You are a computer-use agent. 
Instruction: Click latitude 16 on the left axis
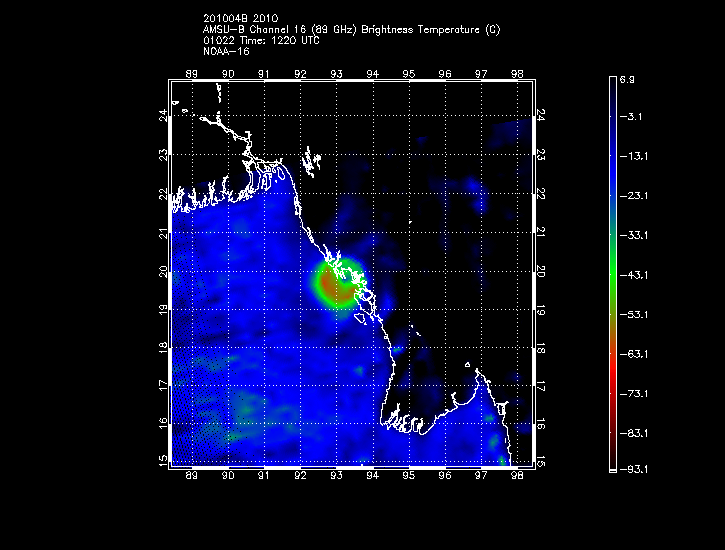(164, 423)
